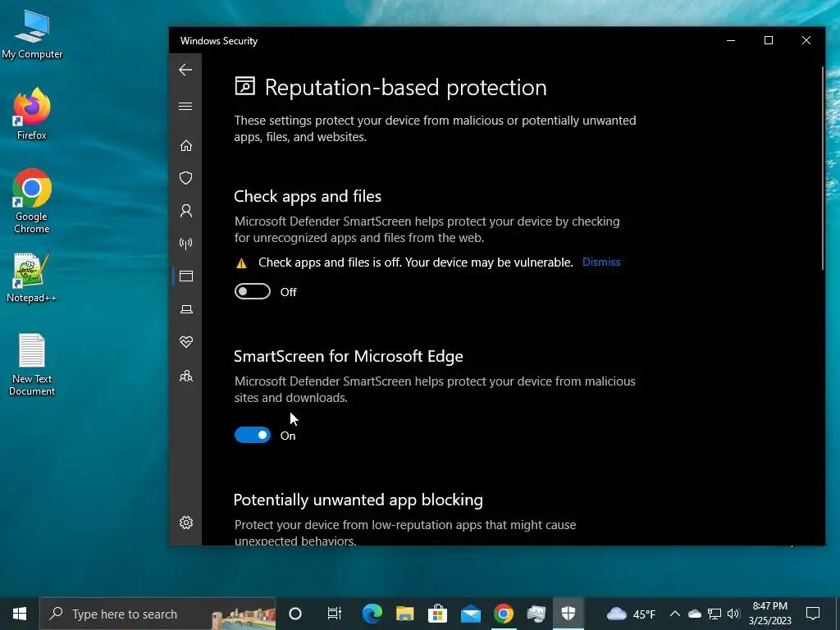Screen dimensions: 840x630
Task: Select App & browser control sidebar icon
Action: pos(186,276)
